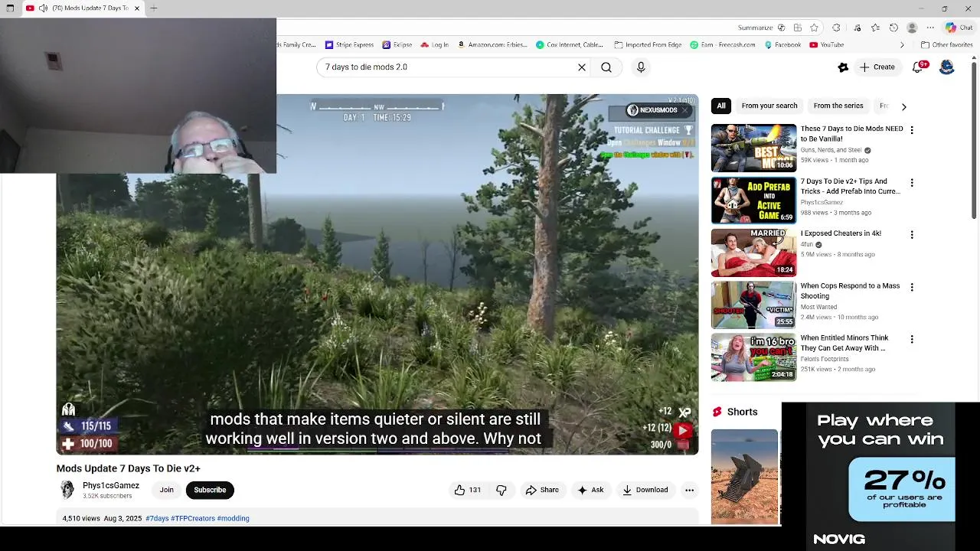Open Stripe Express bookmark

point(349,45)
